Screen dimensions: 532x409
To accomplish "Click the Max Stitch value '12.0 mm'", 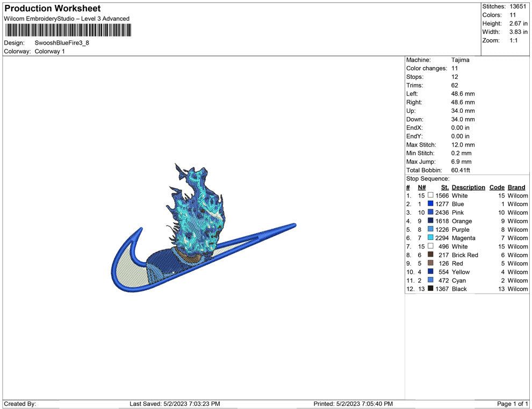I will tap(463, 145).
